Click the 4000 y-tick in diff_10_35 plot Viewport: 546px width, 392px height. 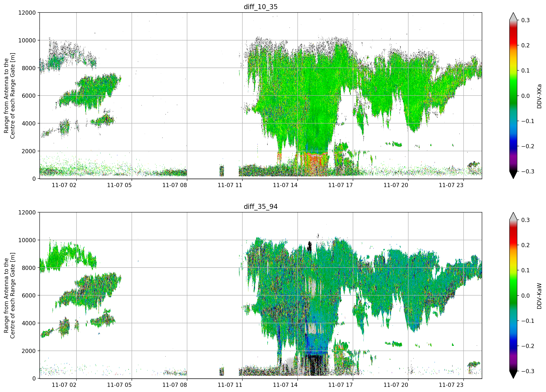pyautogui.click(x=29, y=123)
